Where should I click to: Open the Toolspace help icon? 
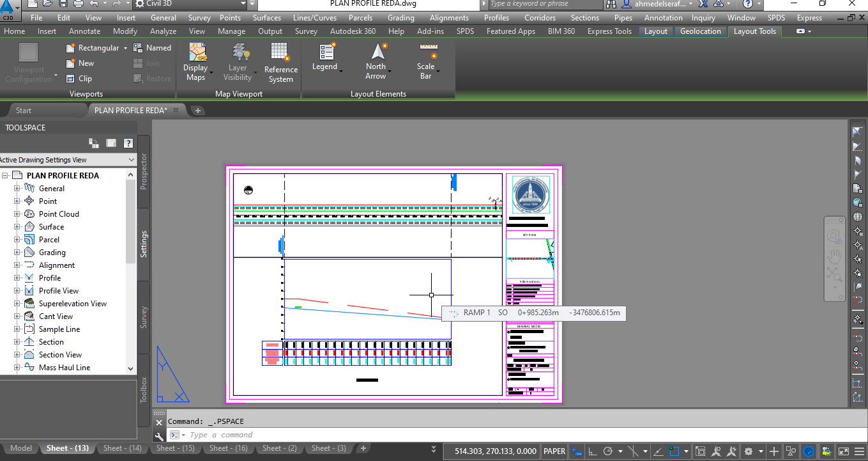(128, 143)
